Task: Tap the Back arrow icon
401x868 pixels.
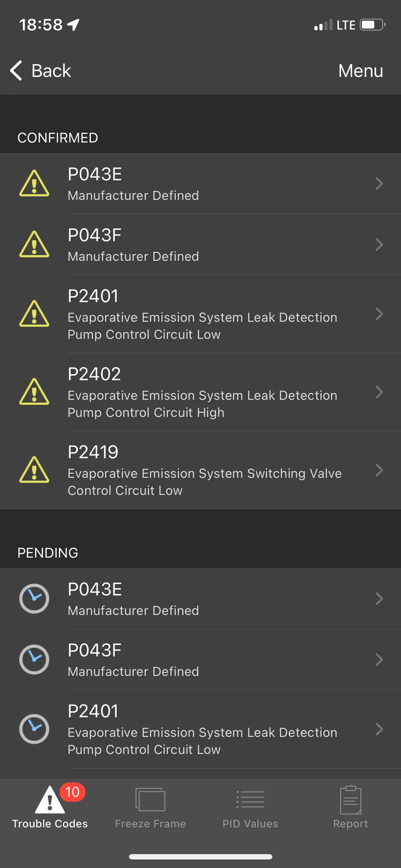Action: (x=16, y=71)
